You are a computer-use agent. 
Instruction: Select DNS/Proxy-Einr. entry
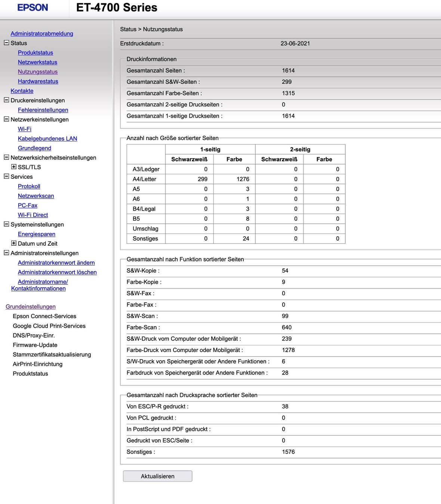(x=34, y=335)
